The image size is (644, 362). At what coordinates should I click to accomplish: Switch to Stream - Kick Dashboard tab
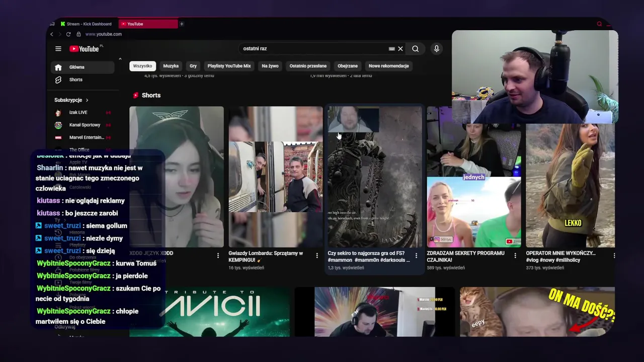[x=86, y=24]
